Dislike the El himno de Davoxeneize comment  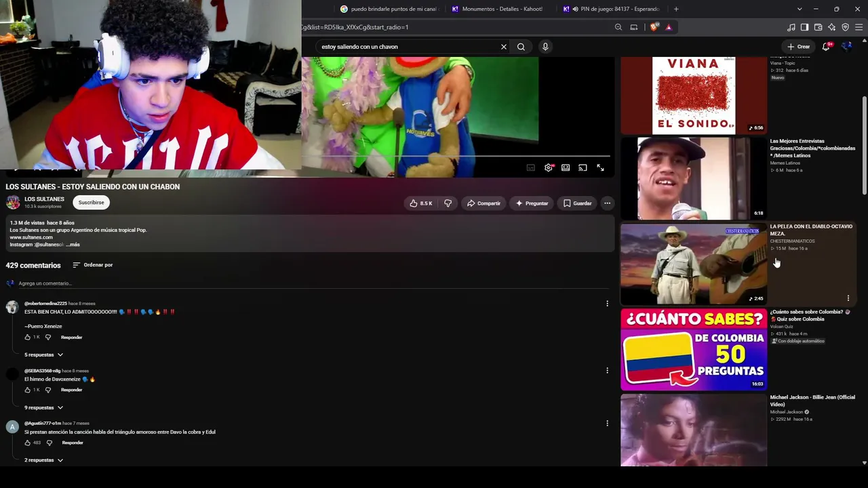[49, 390]
